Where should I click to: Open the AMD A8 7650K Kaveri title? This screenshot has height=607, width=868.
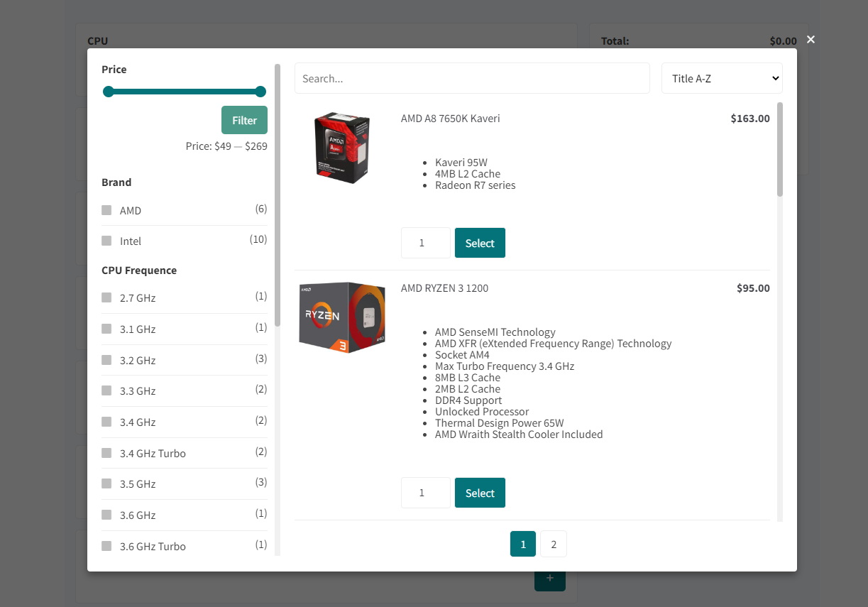coord(450,119)
